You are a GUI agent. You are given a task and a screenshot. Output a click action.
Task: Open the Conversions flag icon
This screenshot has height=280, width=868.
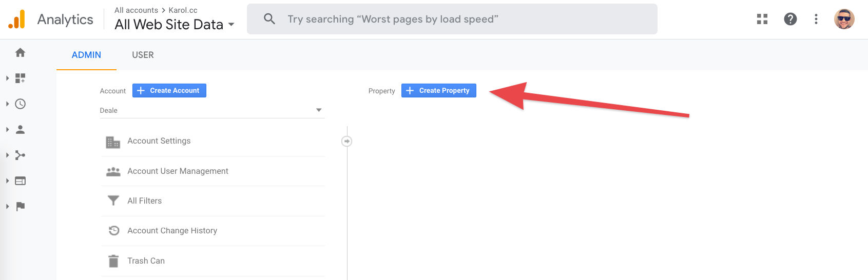[20, 206]
